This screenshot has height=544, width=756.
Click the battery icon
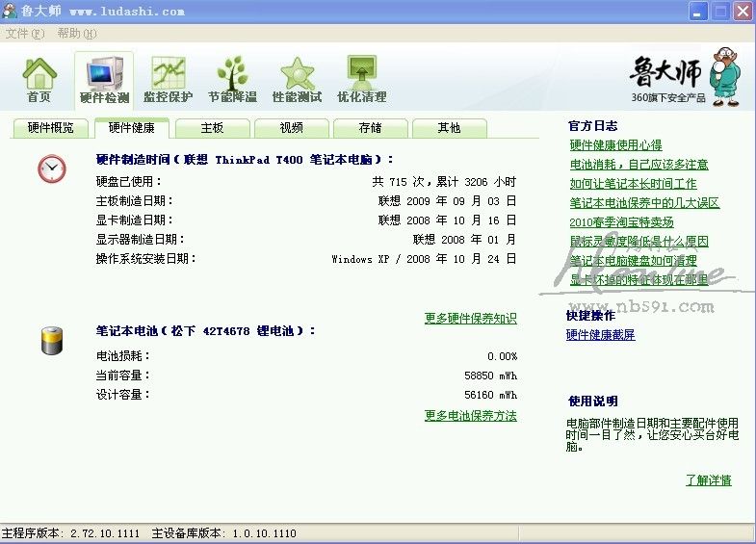(52, 341)
